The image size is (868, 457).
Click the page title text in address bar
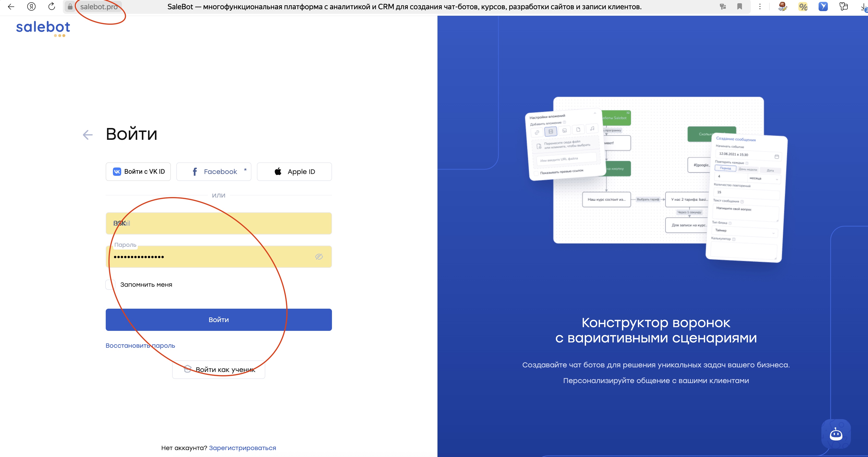[x=404, y=7]
